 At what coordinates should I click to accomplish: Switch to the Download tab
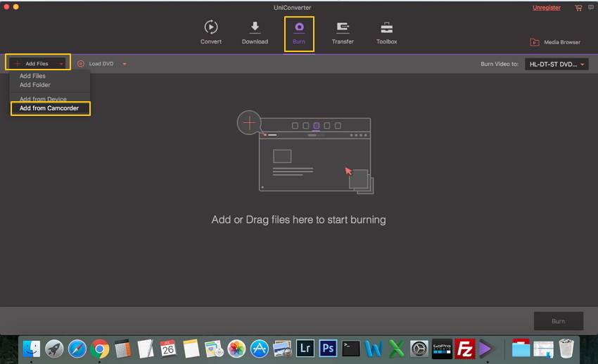pos(255,32)
